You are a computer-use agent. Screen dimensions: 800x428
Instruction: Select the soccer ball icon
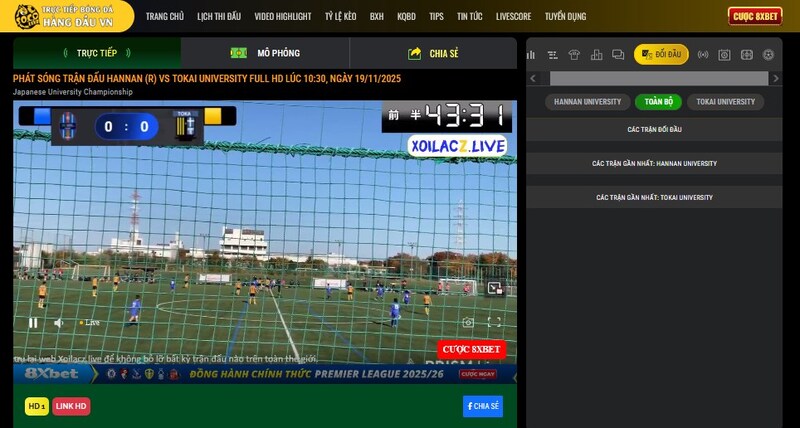[768, 55]
